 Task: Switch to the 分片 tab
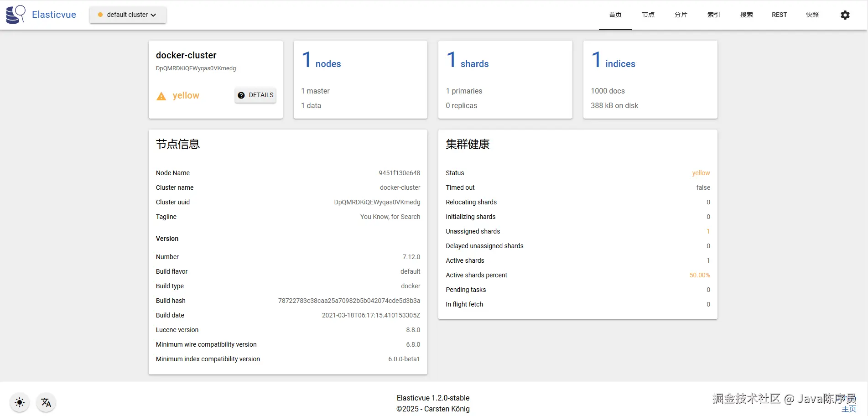(x=681, y=15)
